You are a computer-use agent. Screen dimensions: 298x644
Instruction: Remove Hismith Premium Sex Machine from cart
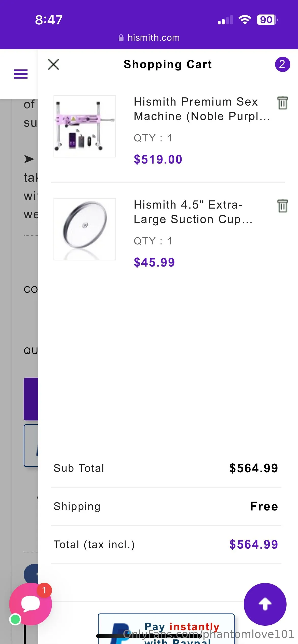(282, 103)
